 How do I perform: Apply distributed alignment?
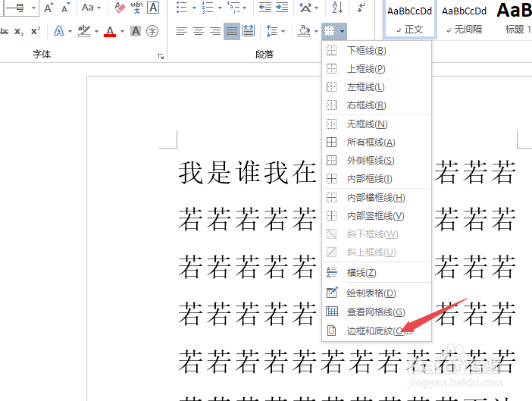coord(249,32)
